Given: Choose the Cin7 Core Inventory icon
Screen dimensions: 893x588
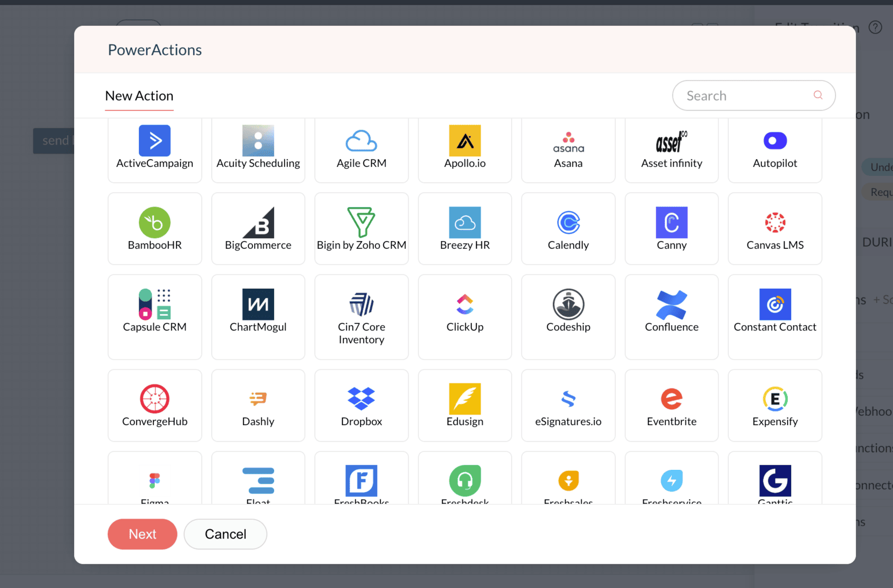Looking at the screenshot, I should point(361,304).
